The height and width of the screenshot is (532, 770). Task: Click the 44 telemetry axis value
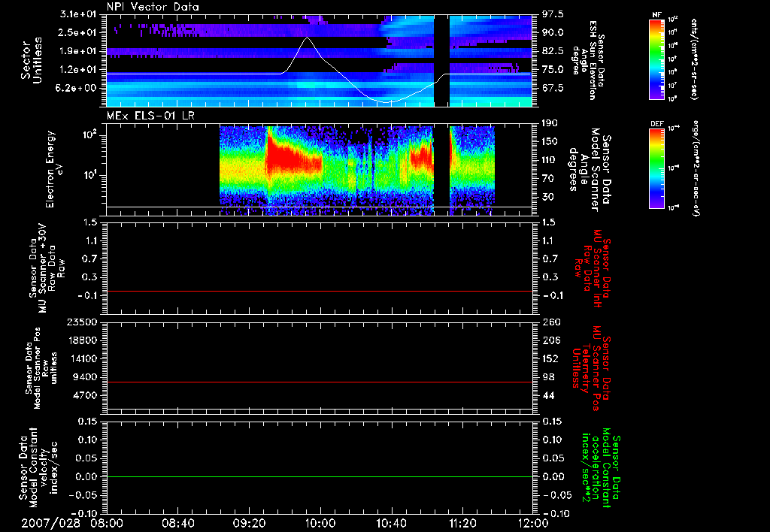click(x=550, y=395)
